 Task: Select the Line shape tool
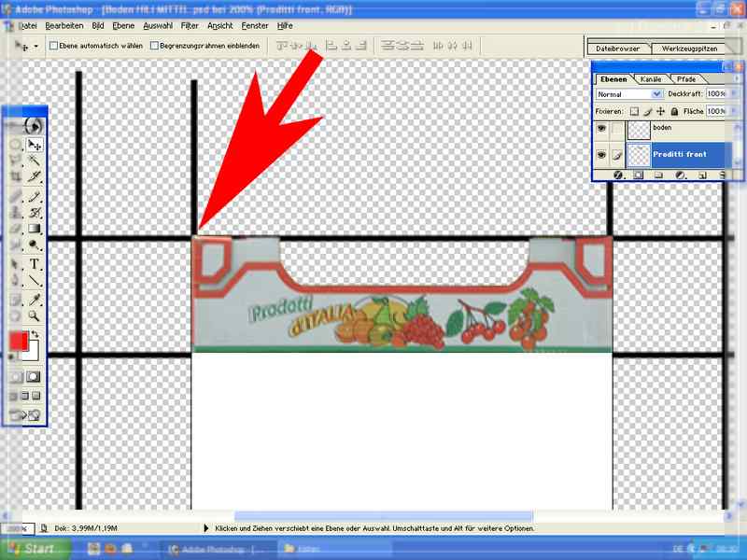[34, 281]
